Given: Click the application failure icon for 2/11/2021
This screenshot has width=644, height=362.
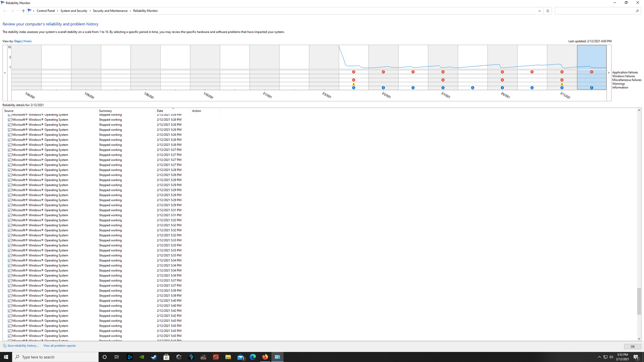Looking at the screenshot, I should click(562, 72).
